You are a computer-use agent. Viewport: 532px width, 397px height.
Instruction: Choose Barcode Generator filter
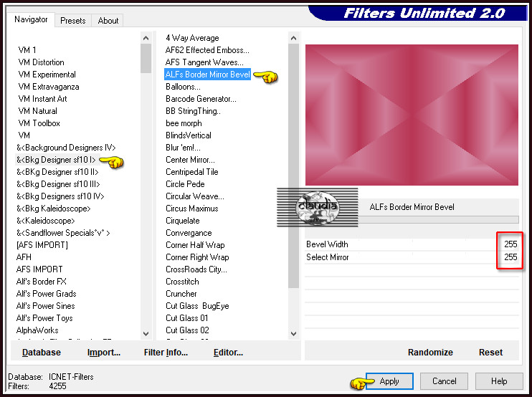point(201,99)
